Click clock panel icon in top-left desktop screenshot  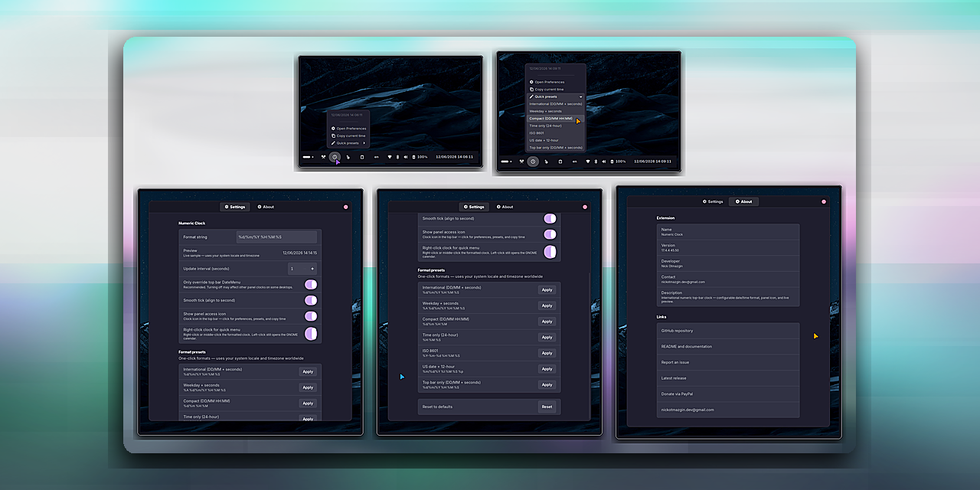pos(335,157)
